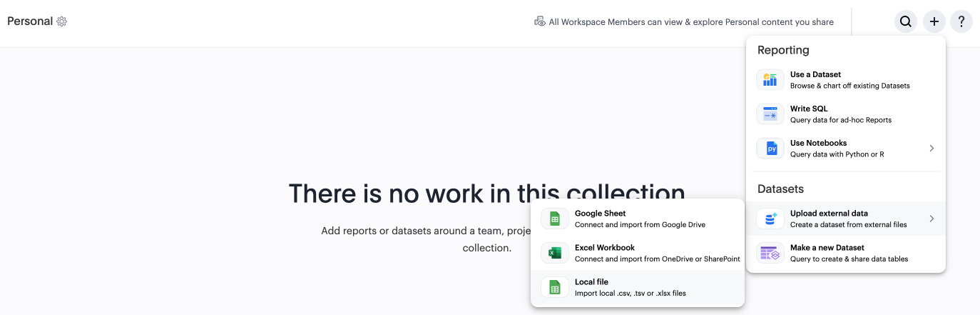This screenshot has height=315, width=980.
Task: Expand the Use Notebooks submenu arrow
Action: (x=931, y=149)
